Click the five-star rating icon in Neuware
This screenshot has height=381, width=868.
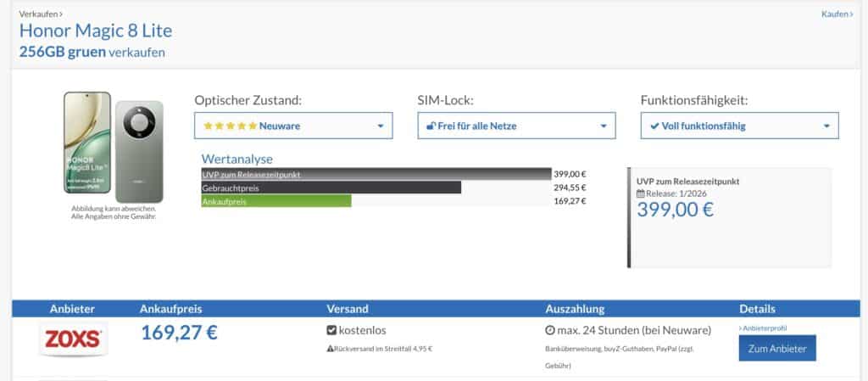(x=231, y=126)
